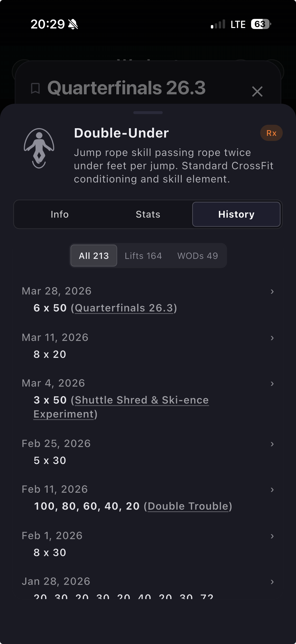Screen dimensions: 296x644
Task: Switch to the Info tab
Action: tap(59, 214)
